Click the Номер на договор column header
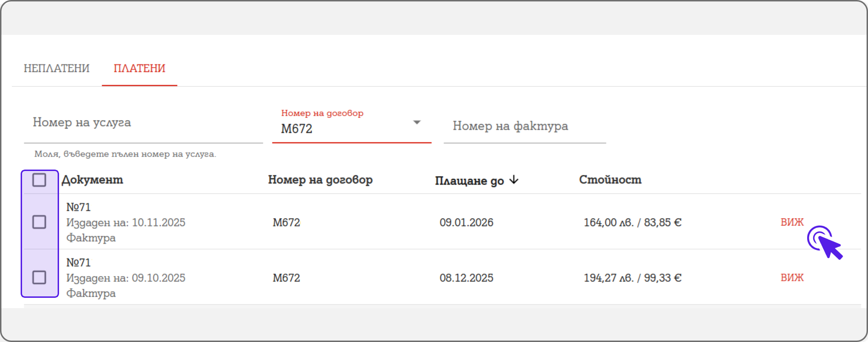This screenshot has width=868, height=342. pyautogui.click(x=320, y=180)
